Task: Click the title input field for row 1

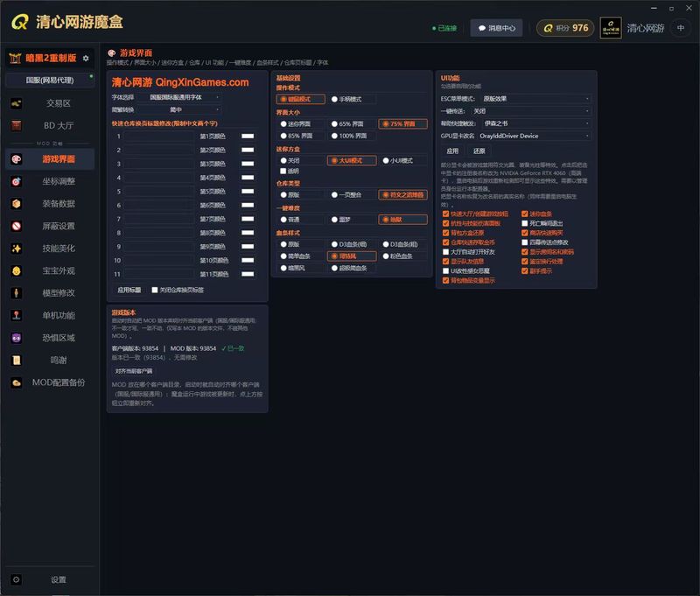Action: 159,137
